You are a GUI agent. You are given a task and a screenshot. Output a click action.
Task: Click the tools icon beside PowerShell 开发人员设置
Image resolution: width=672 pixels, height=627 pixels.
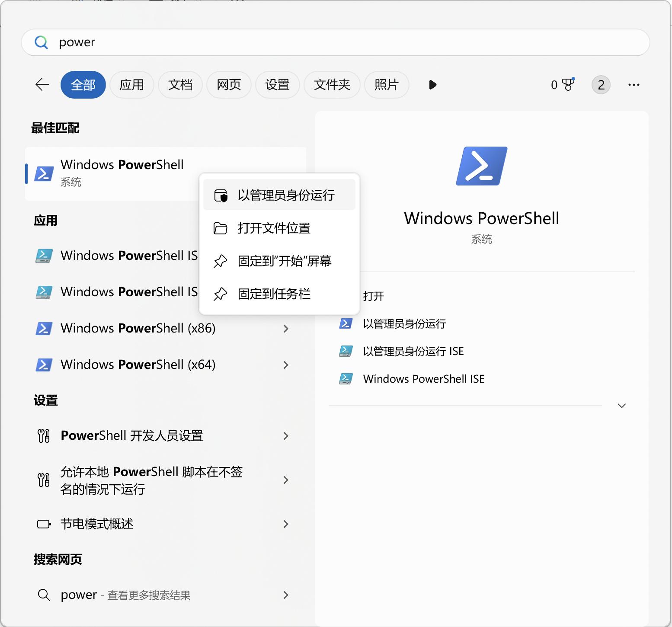click(44, 436)
